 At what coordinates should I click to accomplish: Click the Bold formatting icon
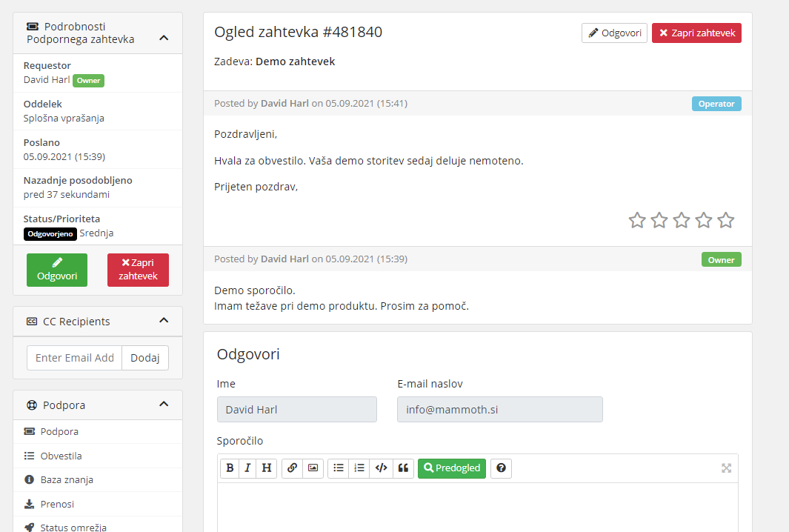click(230, 468)
